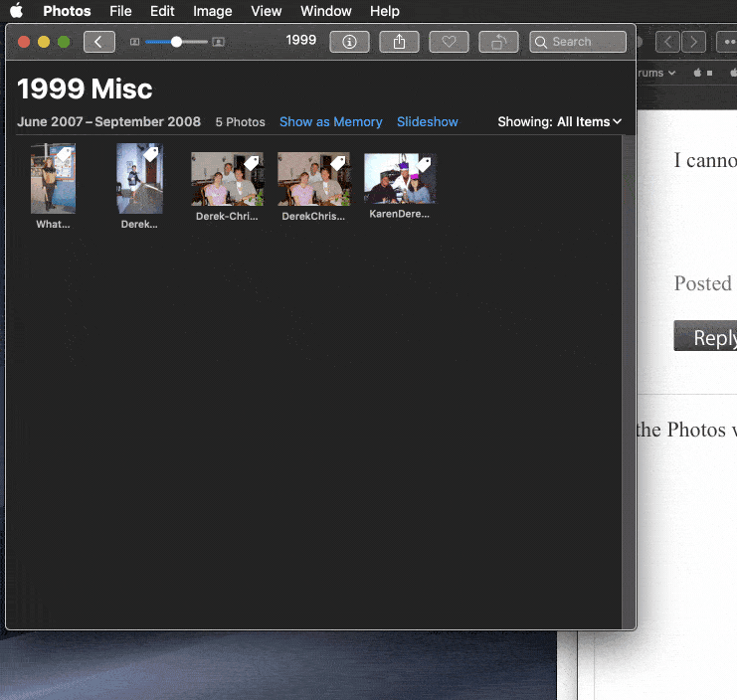Open the Edit menu
This screenshot has width=737, height=700.
coord(162,11)
